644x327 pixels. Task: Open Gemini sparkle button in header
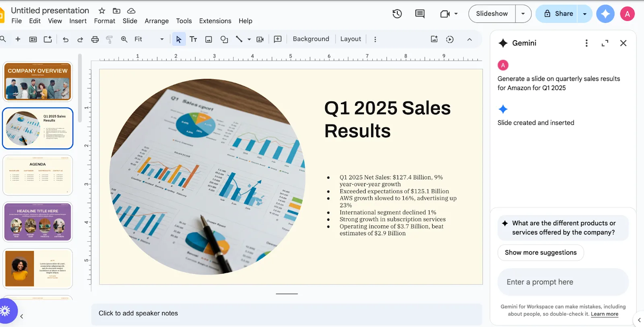(605, 14)
